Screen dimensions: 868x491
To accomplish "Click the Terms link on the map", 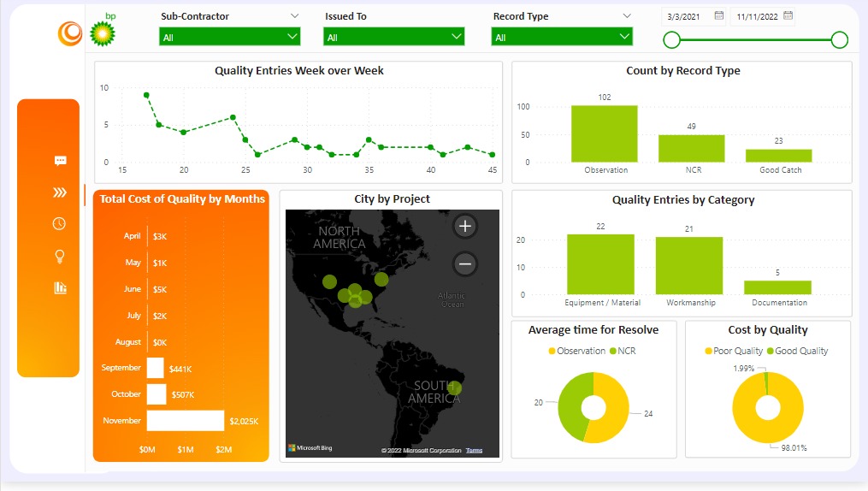I will tap(474, 451).
